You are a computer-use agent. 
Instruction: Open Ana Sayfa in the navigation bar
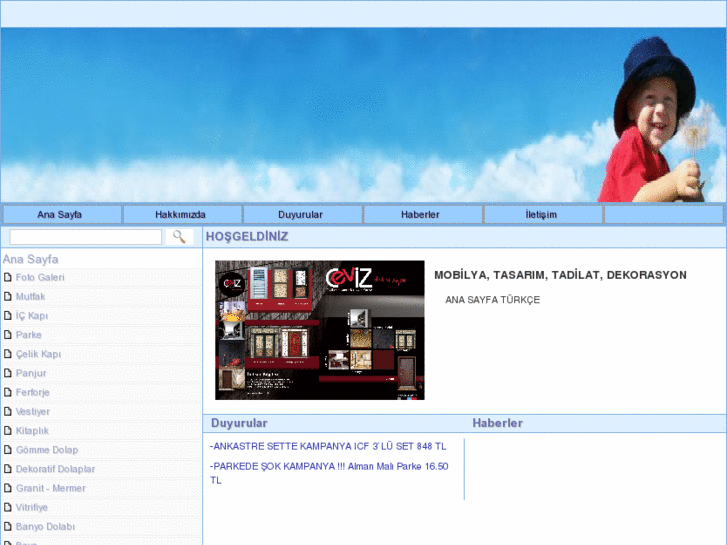[x=62, y=215]
